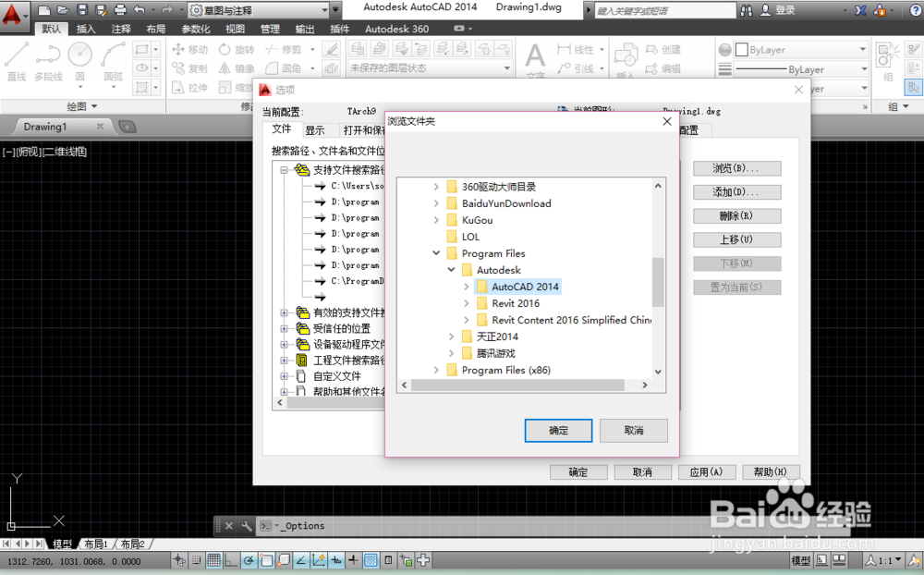This screenshot has height=575, width=924.
Task: Expand the 天正2014 folder
Action: 452,336
